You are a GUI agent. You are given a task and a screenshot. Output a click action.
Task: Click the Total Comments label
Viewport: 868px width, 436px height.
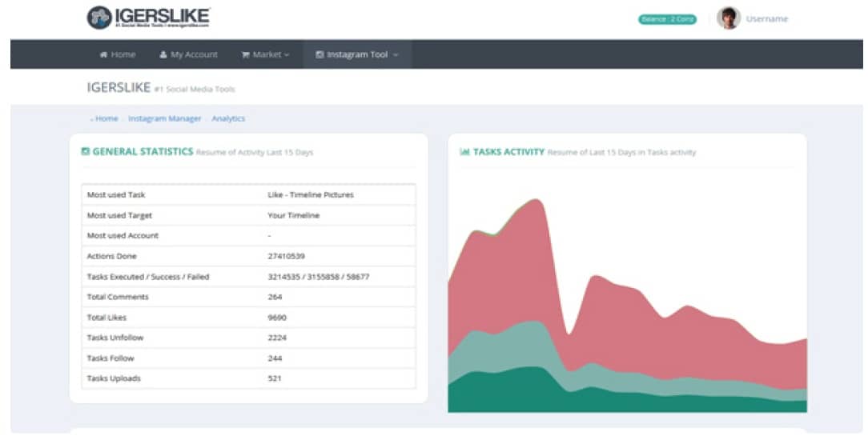pos(118,297)
